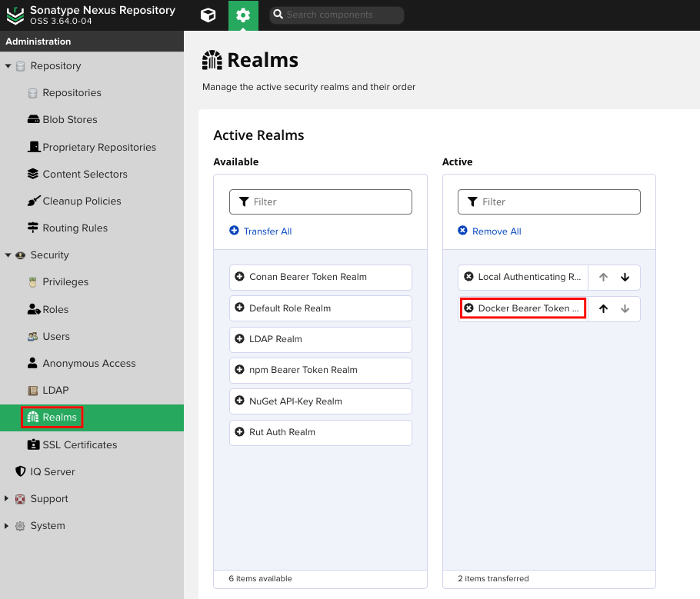Focus the Active realms Filter field
Viewport: 700px width, 599px height.
[x=549, y=201]
